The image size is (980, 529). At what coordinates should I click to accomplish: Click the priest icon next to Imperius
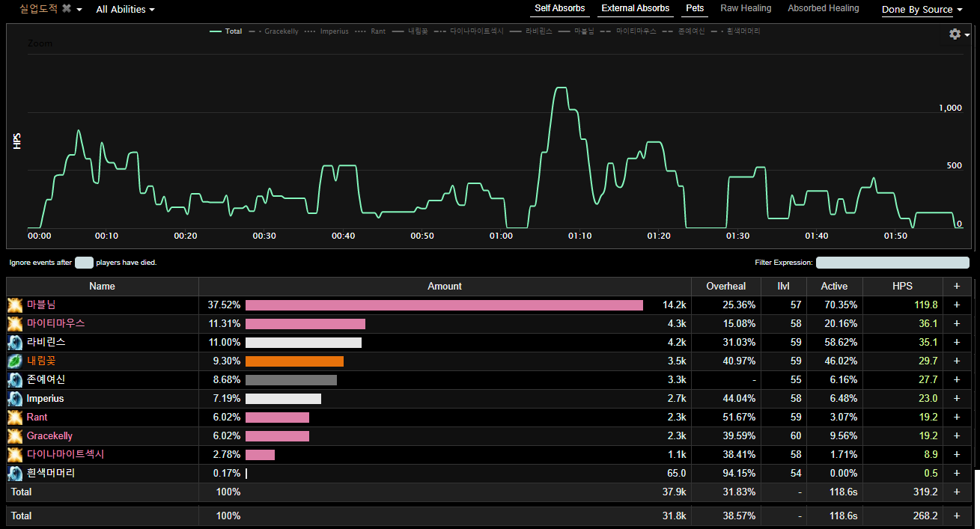pyautogui.click(x=15, y=398)
